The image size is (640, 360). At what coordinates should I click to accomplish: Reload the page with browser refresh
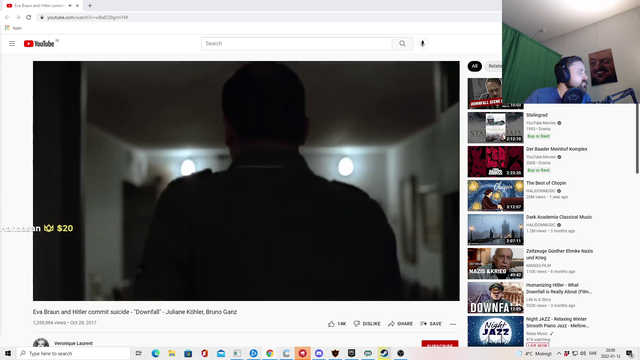[x=29, y=18]
